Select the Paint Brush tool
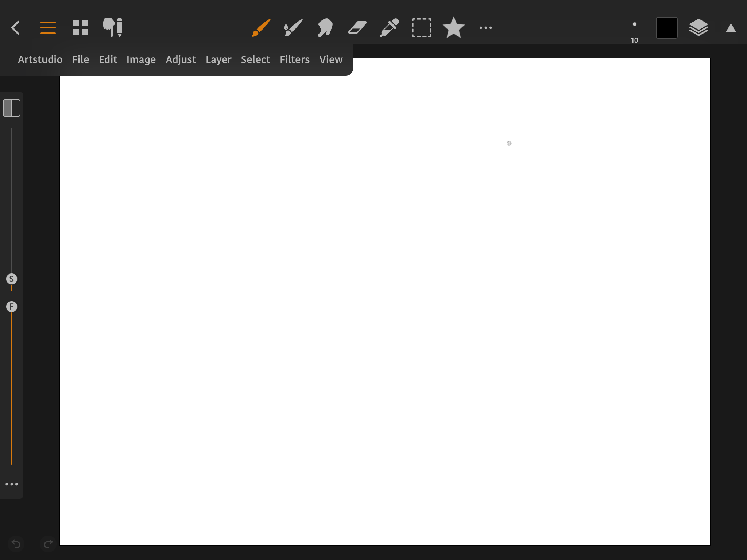The width and height of the screenshot is (747, 560). pos(261,28)
